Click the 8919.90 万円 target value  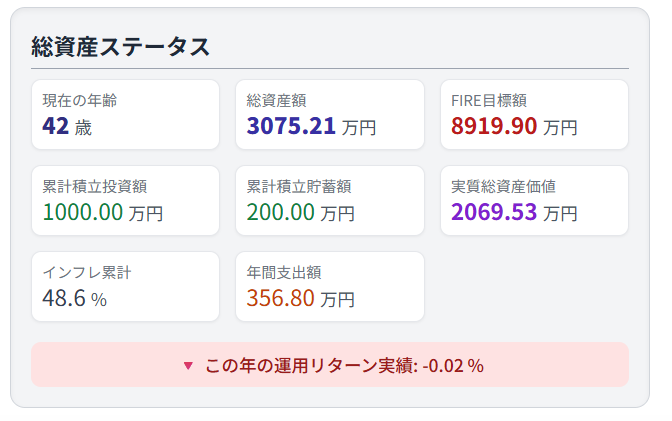(514, 126)
